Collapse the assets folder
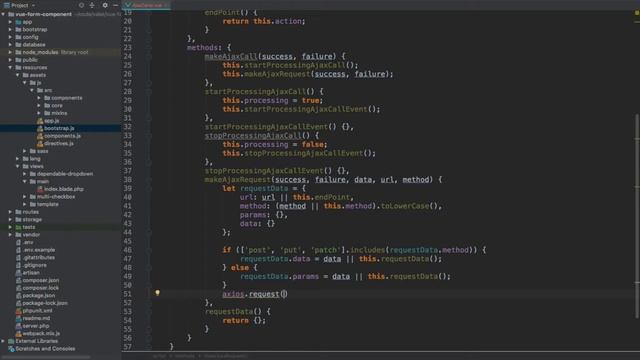The width and height of the screenshot is (640, 360). tap(18, 75)
